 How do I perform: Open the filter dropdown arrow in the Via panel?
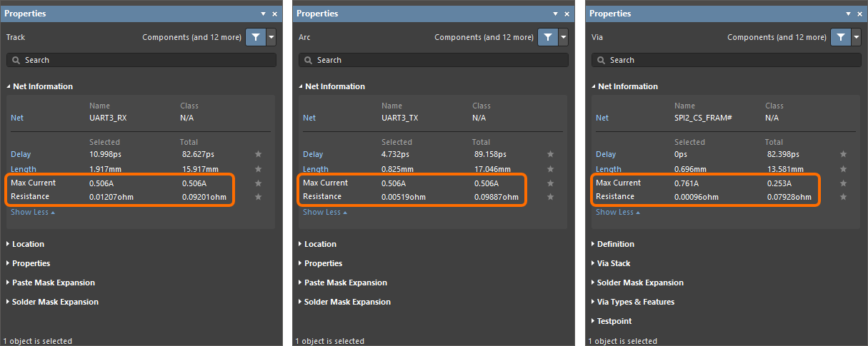point(857,37)
